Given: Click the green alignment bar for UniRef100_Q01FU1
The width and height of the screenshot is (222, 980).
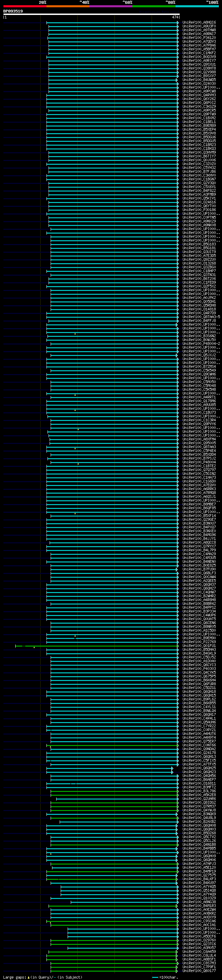Looking at the screenshot, I should click(x=97, y=646).
